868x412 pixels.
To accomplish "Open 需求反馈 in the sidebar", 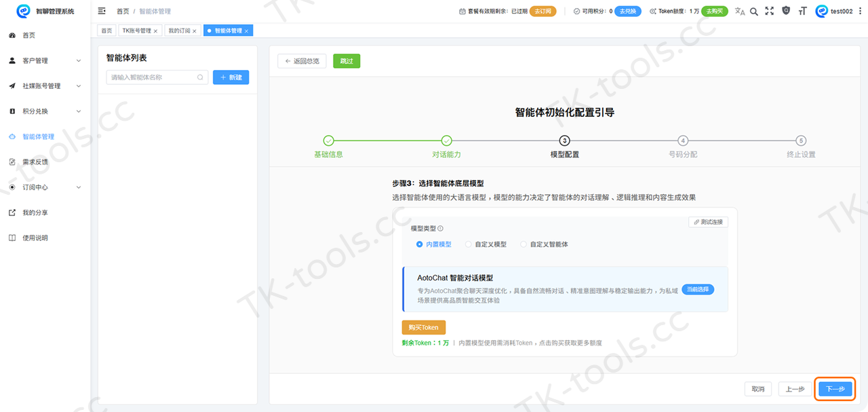I will 45,162.
